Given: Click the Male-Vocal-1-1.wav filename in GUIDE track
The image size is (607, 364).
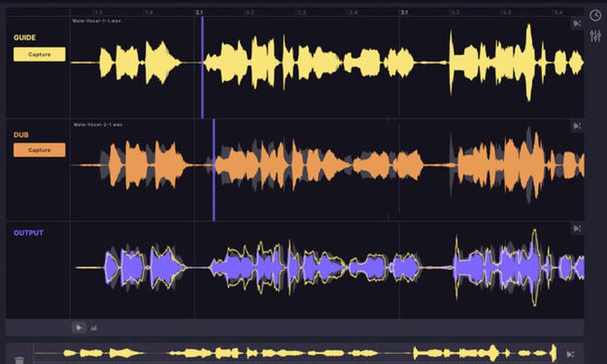Looking at the screenshot, I should tap(97, 21).
